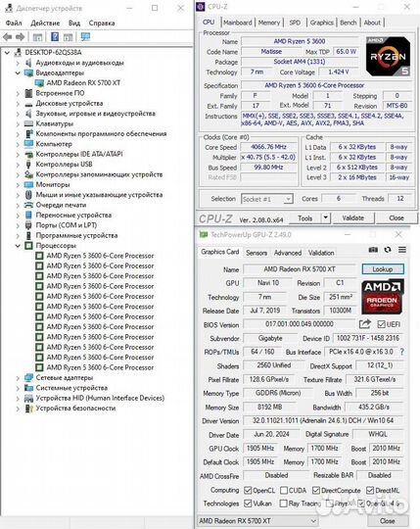Switch to the Graphics tab in CPU-Z
Image resolution: width=420 pixels, height=529 pixels.
click(321, 23)
